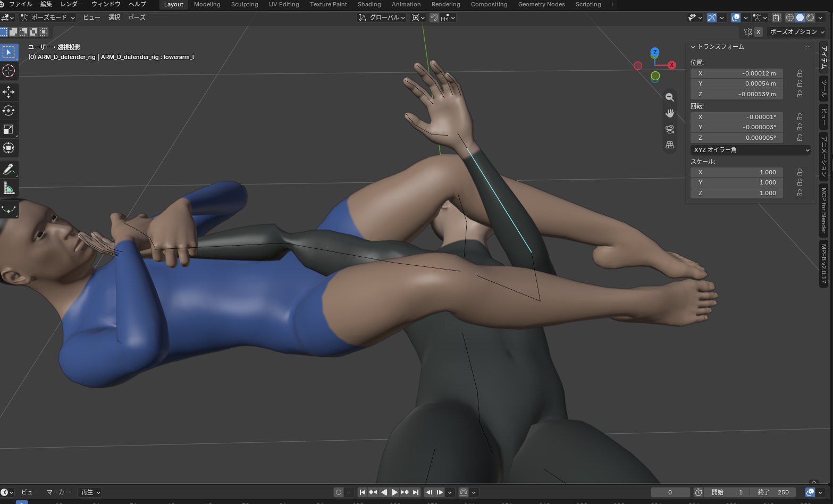This screenshot has width=833, height=504.
Task: Click the Scale X value field
Action: pyautogui.click(x=737, y=172)
